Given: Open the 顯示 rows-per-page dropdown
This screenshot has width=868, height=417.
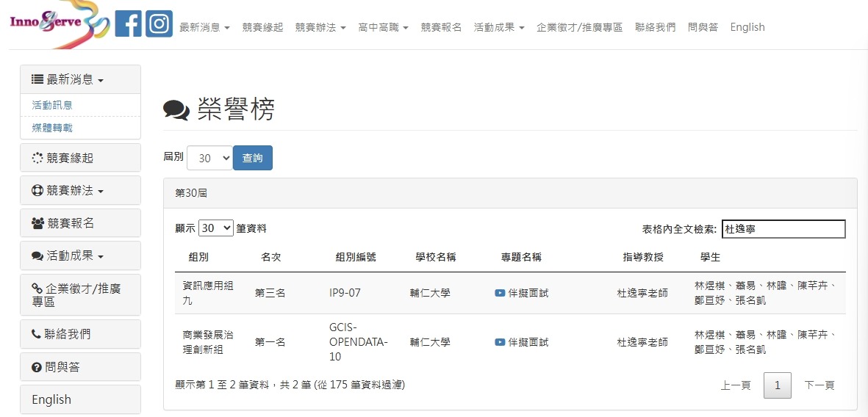Looking at the screenshot, I should click(216, 228).
